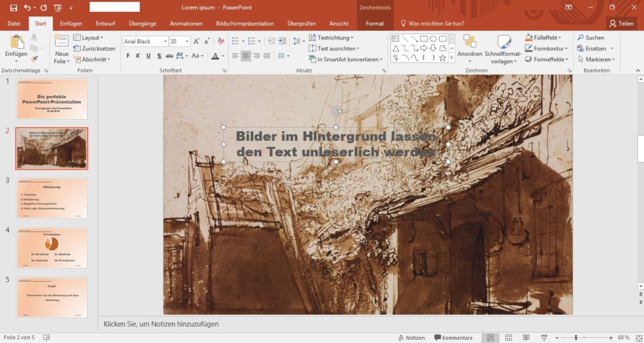Open the Übergänge tab
Image resolution: width=644 pixels, height=343 pixels.
[143, 23]
